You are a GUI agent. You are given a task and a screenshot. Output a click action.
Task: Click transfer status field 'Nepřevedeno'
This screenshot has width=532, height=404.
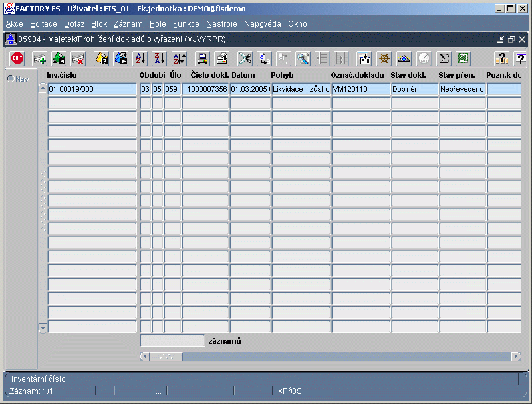tap(463, 89)
